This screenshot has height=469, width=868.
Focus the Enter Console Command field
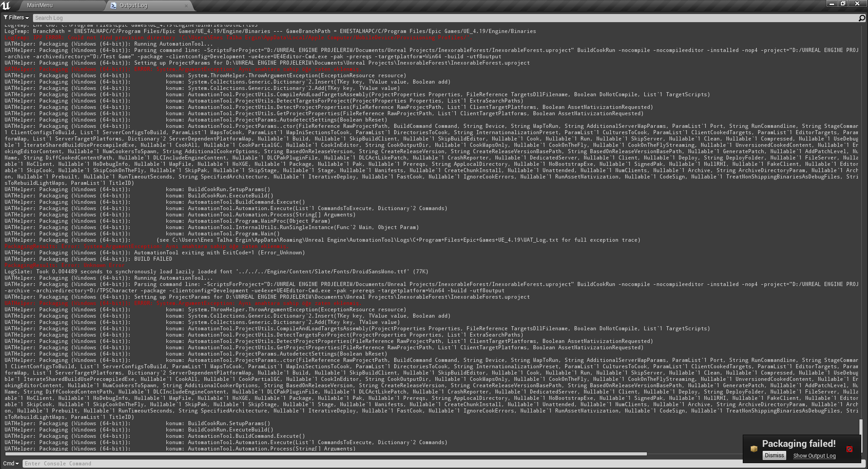[382, 464]
